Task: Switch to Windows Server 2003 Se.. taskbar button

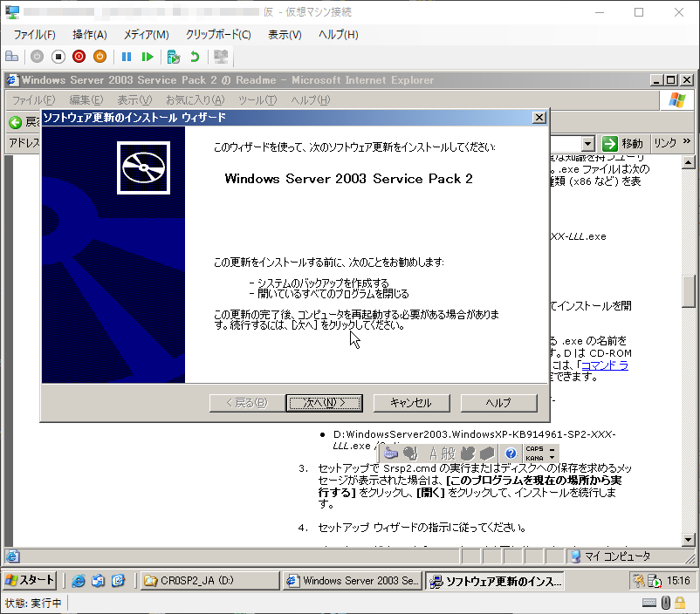Action: (x=353, y=581)
